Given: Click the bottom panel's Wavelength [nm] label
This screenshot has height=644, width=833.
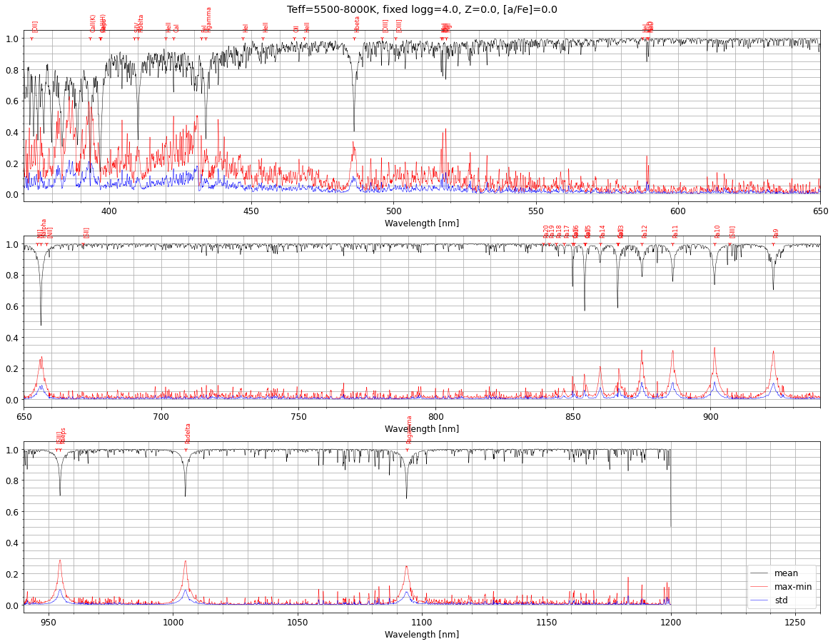Looking at the screenshot, I should pyautogui.click(x=422, y=635).
